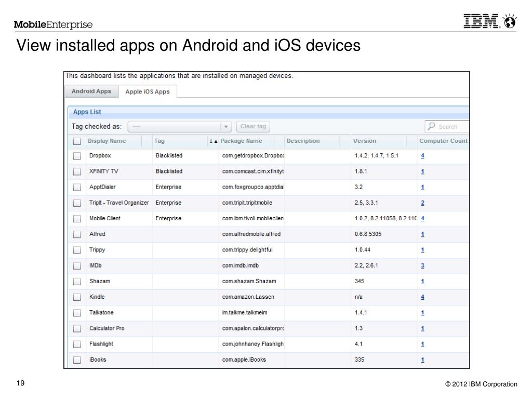Check the Dropbox row checkbox
This screenshot has height=399, width=532.
pos(77,156)
